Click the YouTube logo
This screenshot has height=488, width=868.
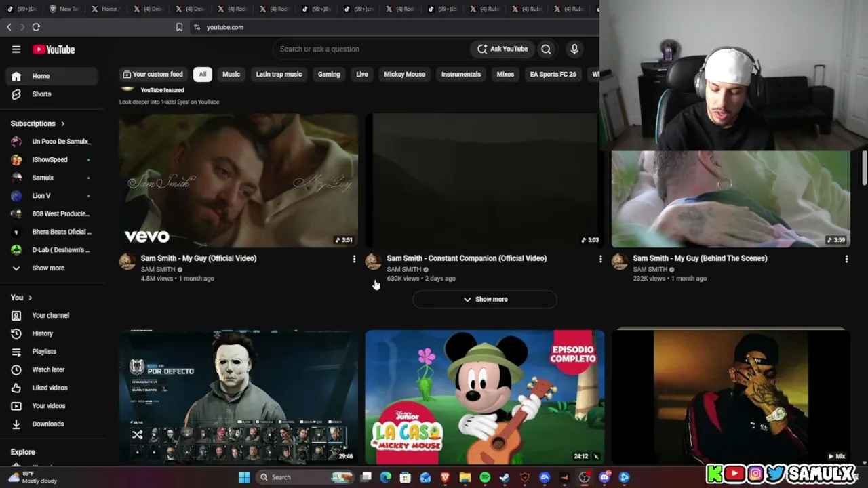click(54, 49)
